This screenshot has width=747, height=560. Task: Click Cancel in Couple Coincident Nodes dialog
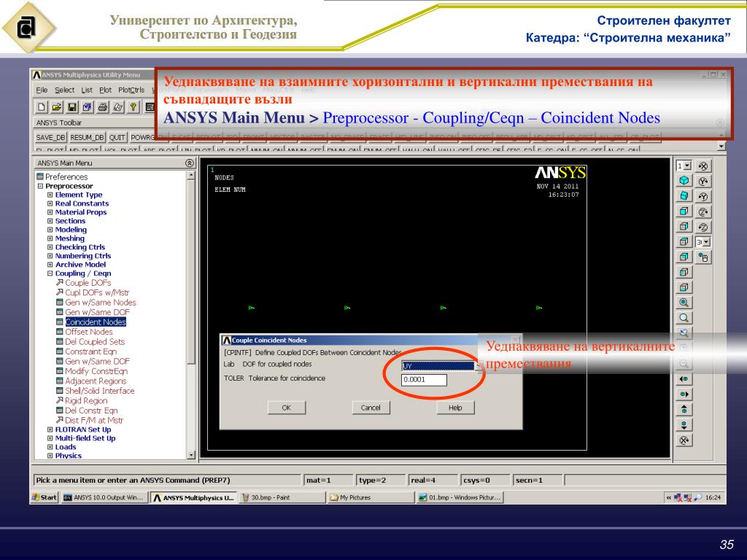click(371, 408)
